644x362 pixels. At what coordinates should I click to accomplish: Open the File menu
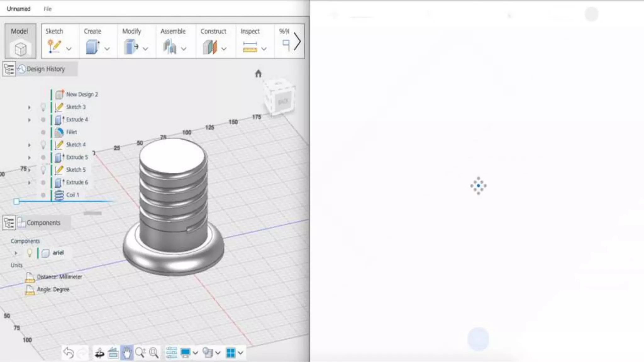[47, 9]
